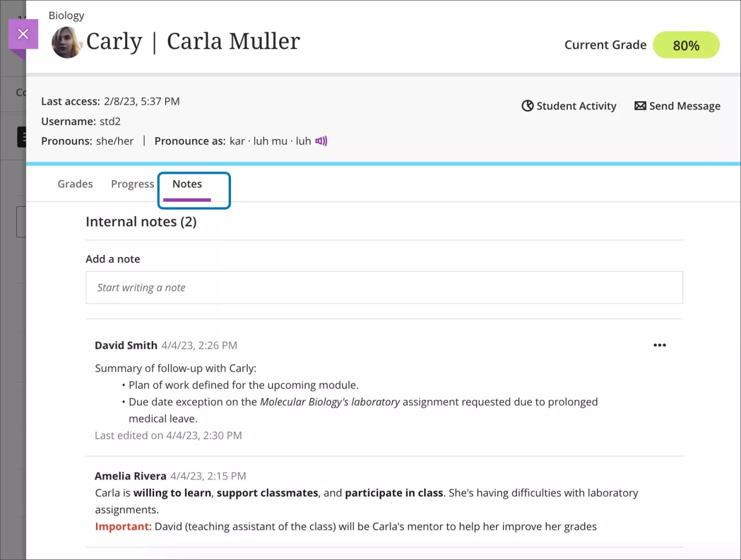Click the Student Activity label

[576, 106]
